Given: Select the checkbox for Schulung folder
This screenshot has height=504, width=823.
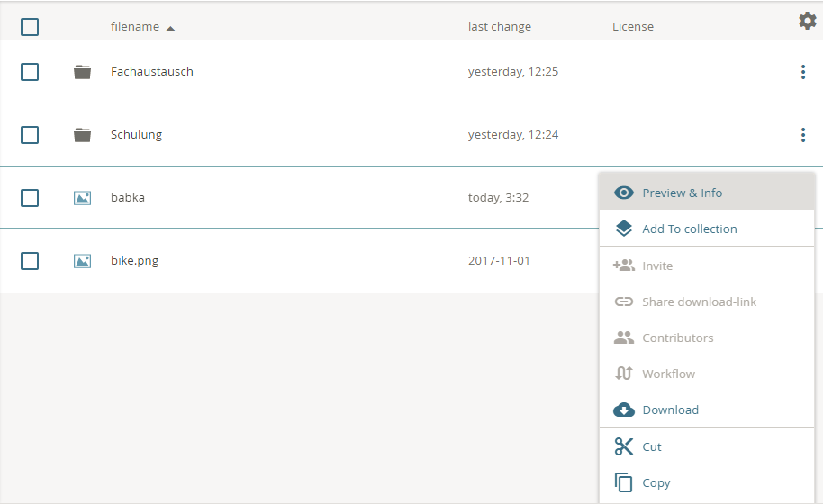Looking at the screenshot, I should [x=30, y=135].
